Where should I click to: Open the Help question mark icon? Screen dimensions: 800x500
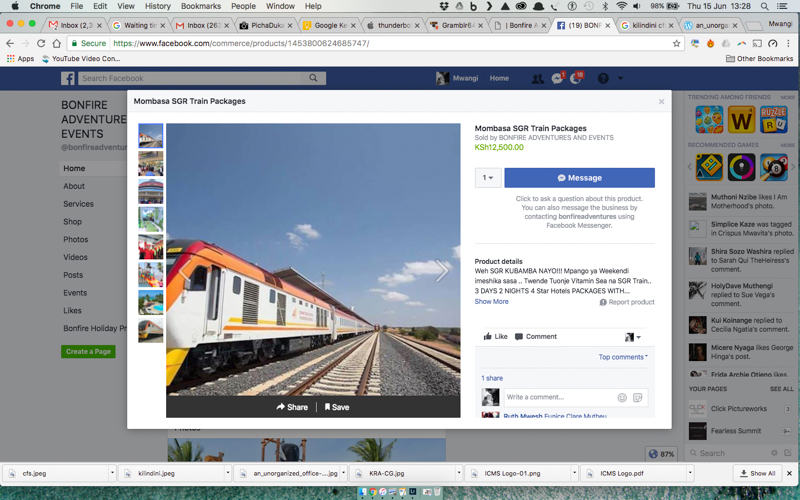[603, 78]
